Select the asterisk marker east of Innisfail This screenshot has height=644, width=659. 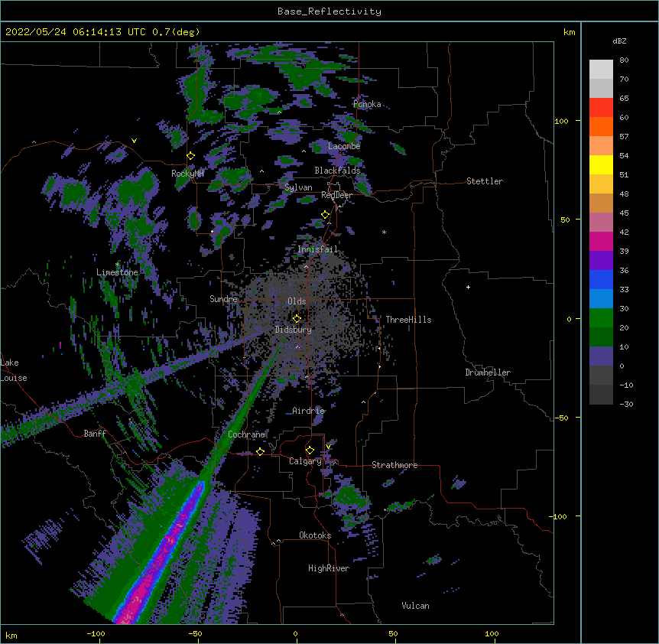point(384,233)
